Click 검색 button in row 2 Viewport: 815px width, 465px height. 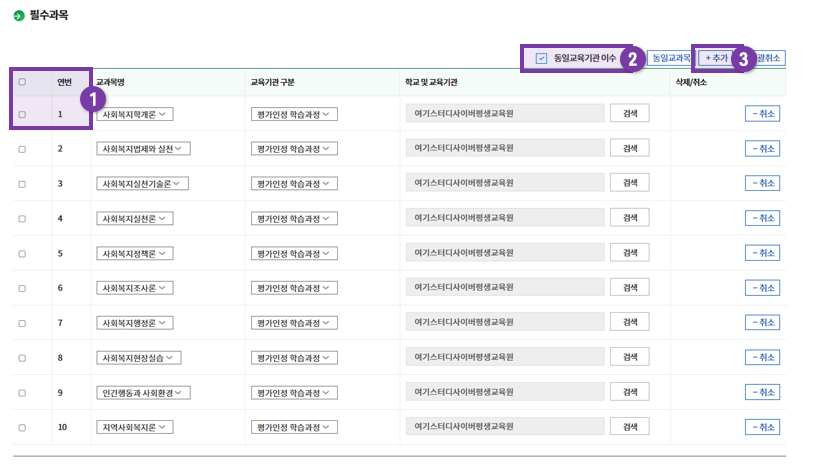630,148
